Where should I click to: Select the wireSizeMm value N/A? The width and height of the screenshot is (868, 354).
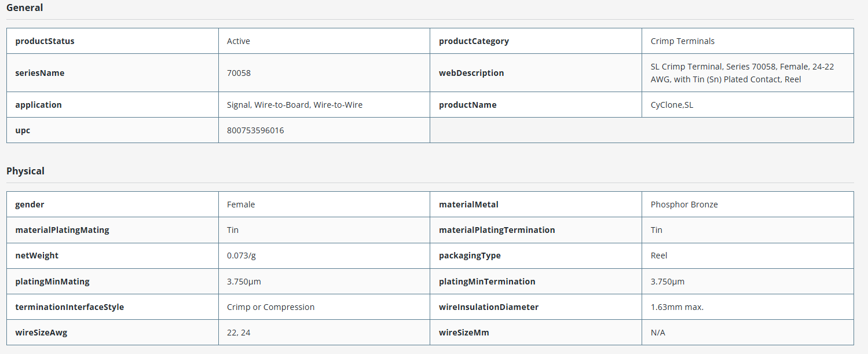[x=657, y=333]
